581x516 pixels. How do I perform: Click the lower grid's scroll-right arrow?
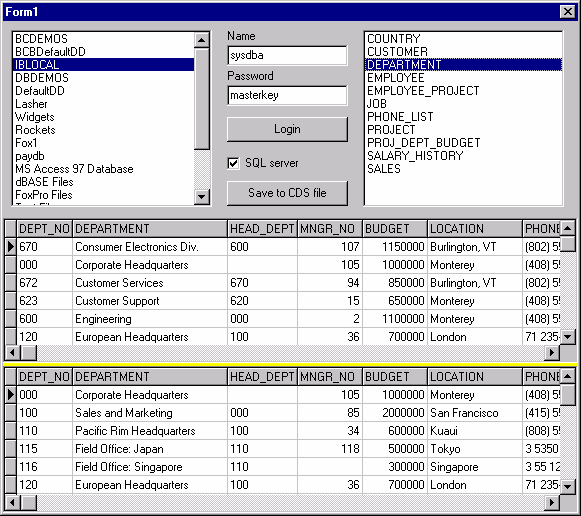[552, 502]
